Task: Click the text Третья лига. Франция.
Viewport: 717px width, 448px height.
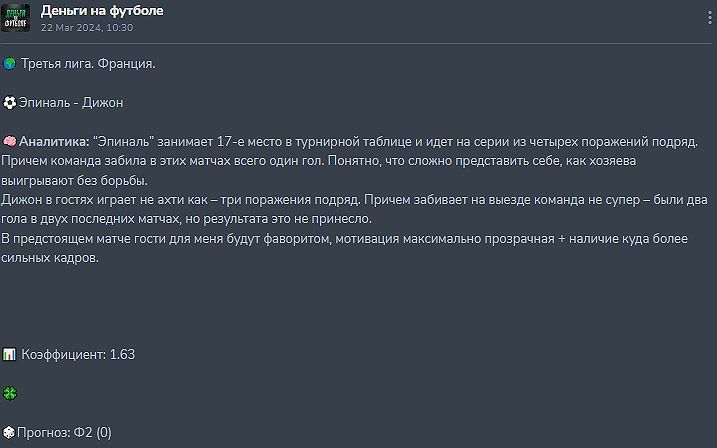Action: click(x=88, y=64)
